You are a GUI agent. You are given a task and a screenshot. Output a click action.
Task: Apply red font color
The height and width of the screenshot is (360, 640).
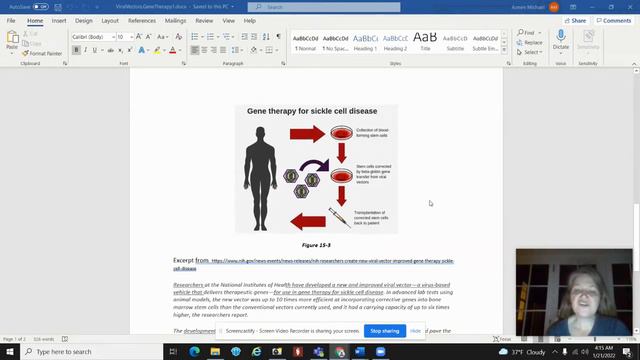coord(173,50)
